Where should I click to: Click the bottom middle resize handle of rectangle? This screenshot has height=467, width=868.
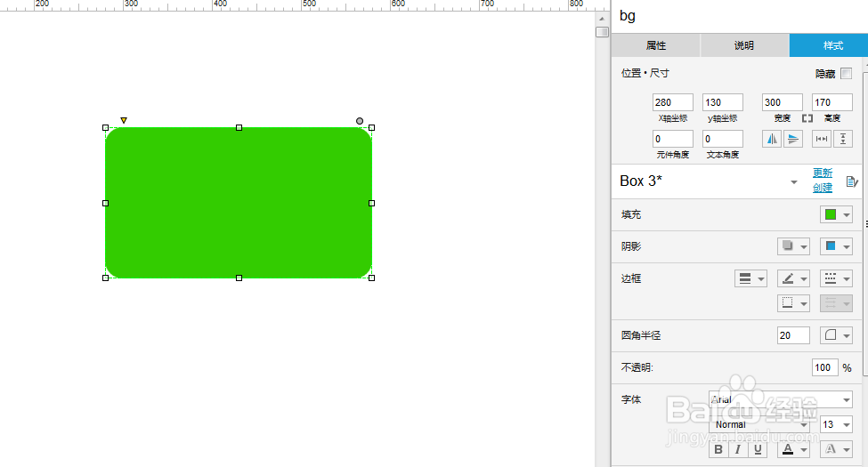tap(239, 278)
